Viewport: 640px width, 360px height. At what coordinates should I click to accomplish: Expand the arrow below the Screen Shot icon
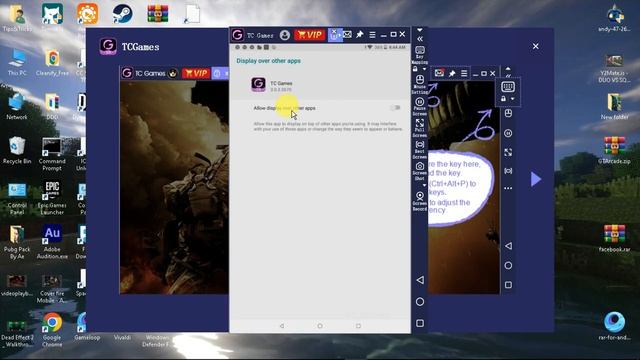(424, 185)
